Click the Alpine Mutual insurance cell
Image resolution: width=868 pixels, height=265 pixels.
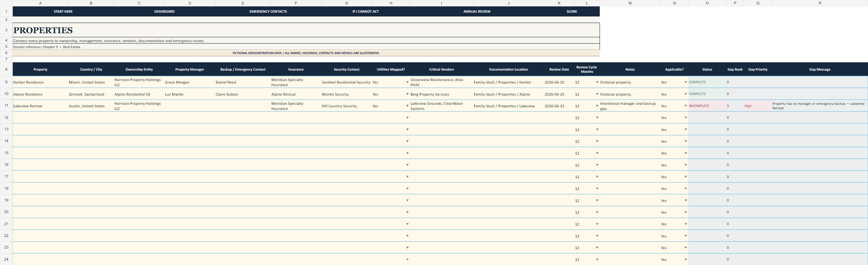pos(296,94)
